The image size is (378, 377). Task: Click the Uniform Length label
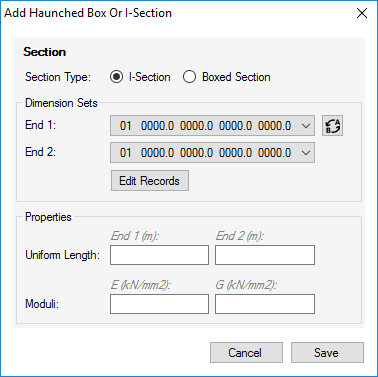coord(63,255)
